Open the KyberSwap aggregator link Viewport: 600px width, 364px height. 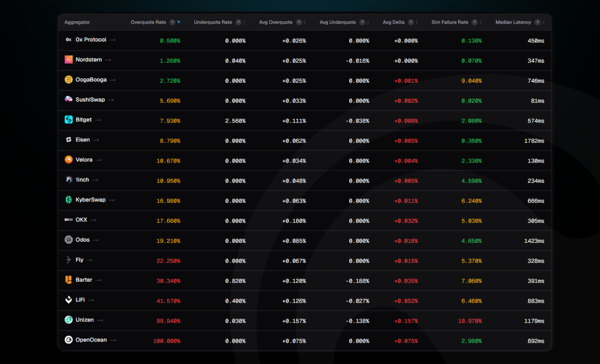click(91, 200)
